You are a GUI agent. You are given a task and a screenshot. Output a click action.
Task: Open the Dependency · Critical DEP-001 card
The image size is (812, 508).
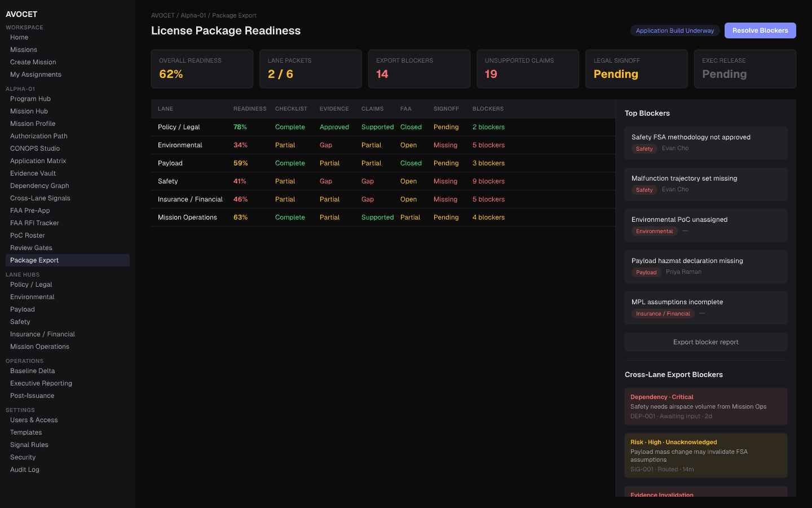[x=706, y=406]
